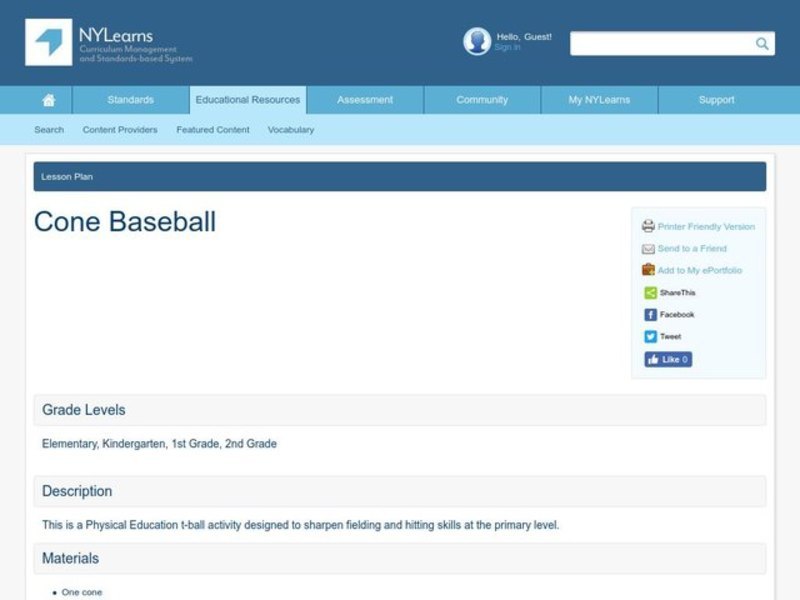
Task: Click the Printer Friendly Version icon
Action: click(648, 226)
